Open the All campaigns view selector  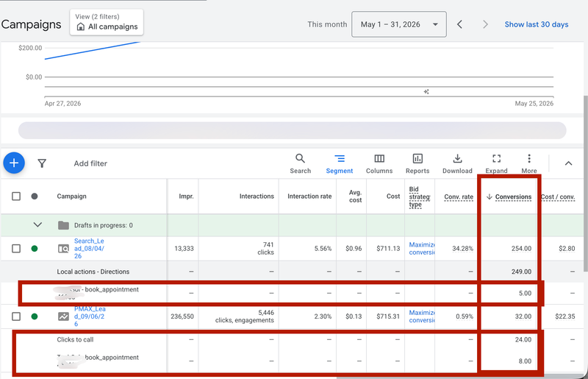click(x=107, y=22)
